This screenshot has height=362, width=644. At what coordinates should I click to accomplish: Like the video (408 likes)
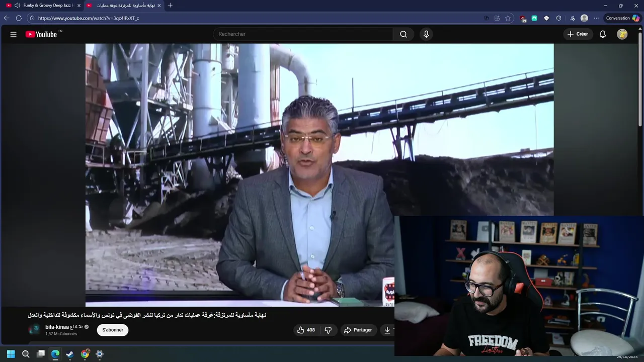[306, 330]
